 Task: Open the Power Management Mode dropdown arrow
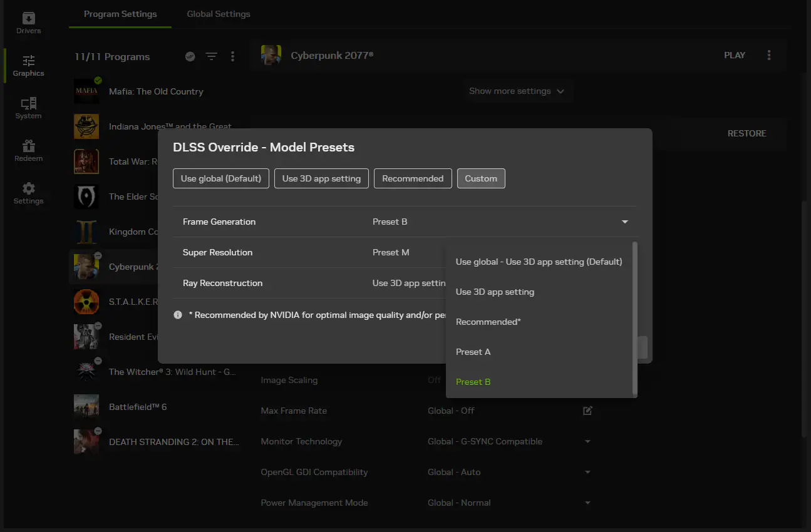pyautogui.click(x=587, y=503)
